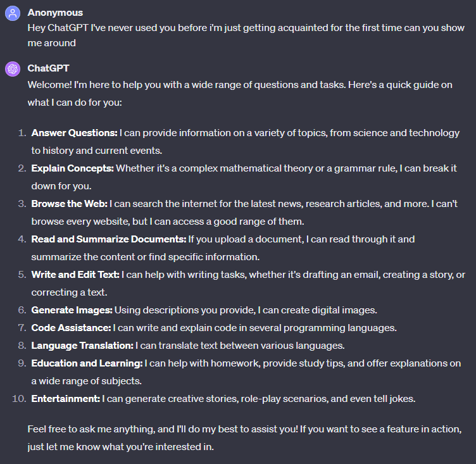The image size is (476, 464).
Task: Click the ChatGPT sender name
Action: 48,68
